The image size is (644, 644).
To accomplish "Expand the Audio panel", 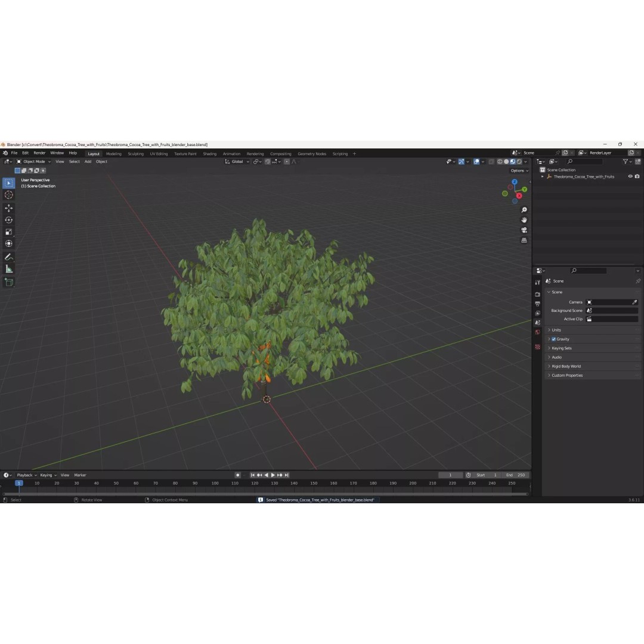I will coord(592,357).
